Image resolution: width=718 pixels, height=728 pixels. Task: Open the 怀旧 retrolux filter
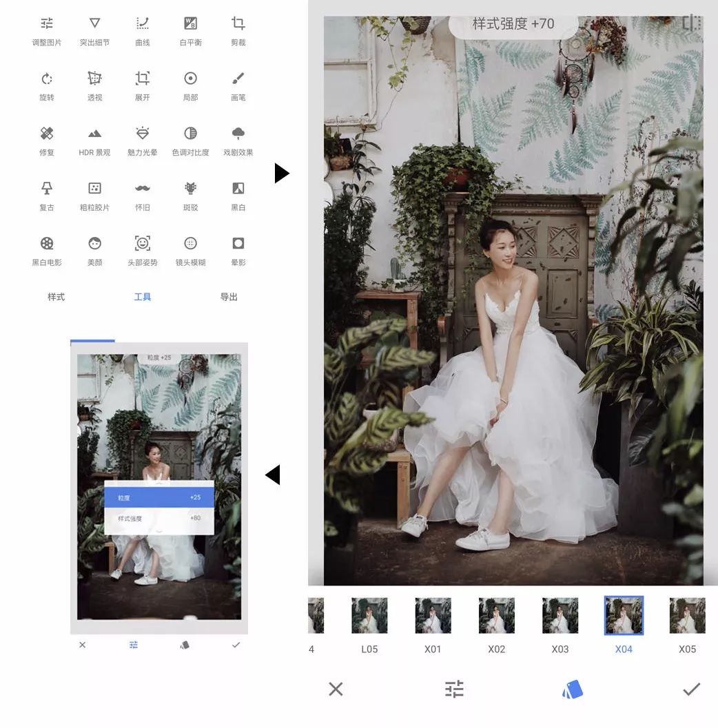[x=143, y=196]
